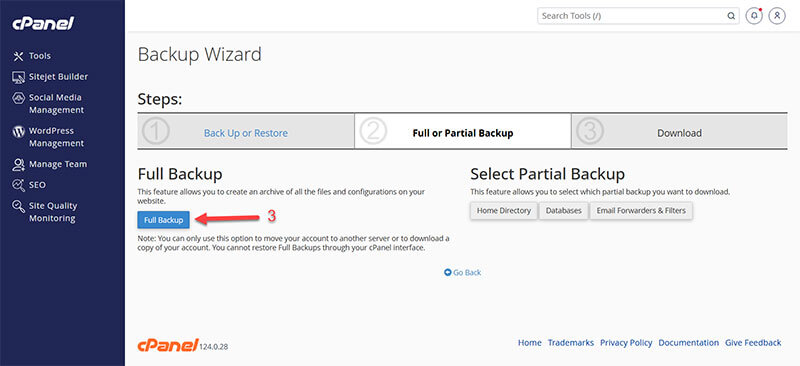Click the Go Back link
The height and width of the screenshot is (366, 800).
coord(462,273)
